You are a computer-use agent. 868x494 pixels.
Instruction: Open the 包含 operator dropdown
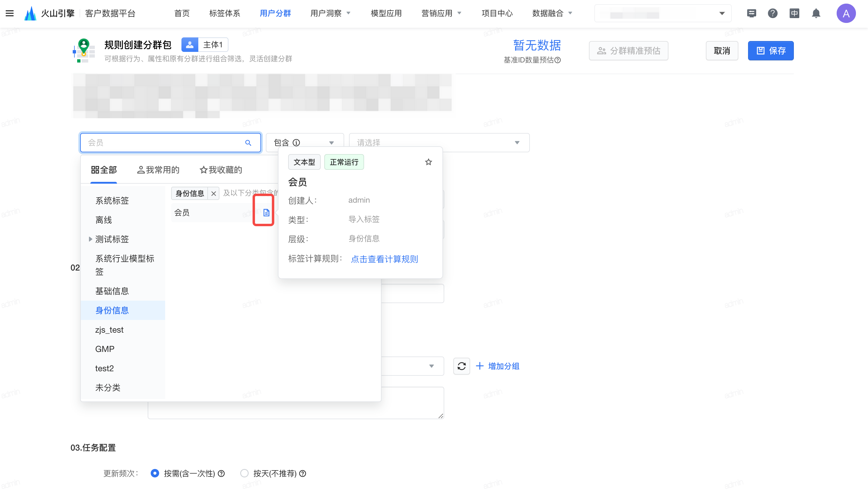click(x=304, y=142)
